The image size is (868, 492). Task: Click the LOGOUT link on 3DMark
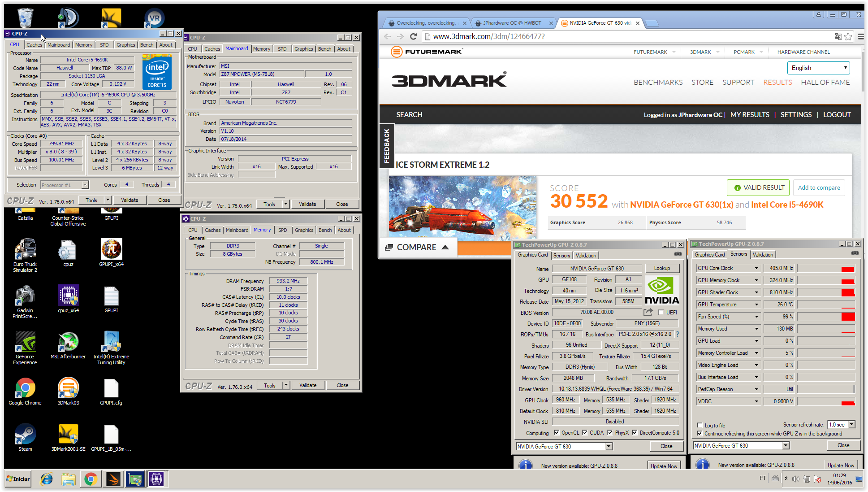point(837,115)
